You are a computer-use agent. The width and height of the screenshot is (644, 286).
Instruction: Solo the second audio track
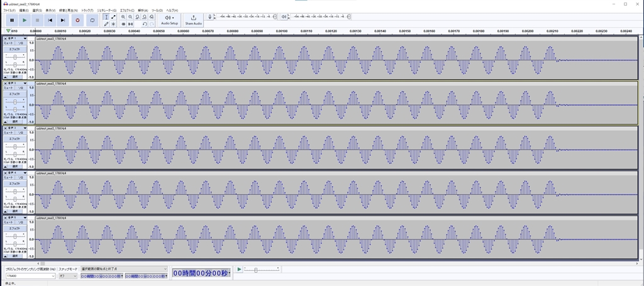(21, 88)
